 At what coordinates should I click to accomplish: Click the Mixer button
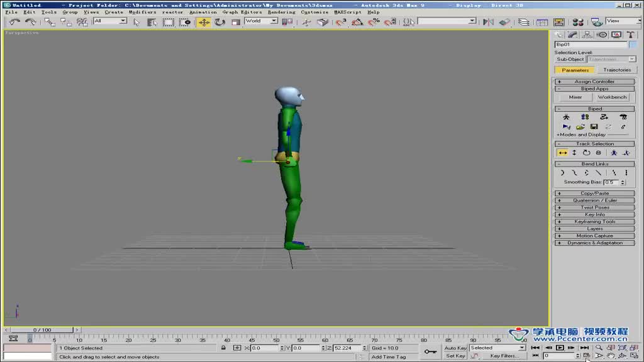tap(575, 97)
